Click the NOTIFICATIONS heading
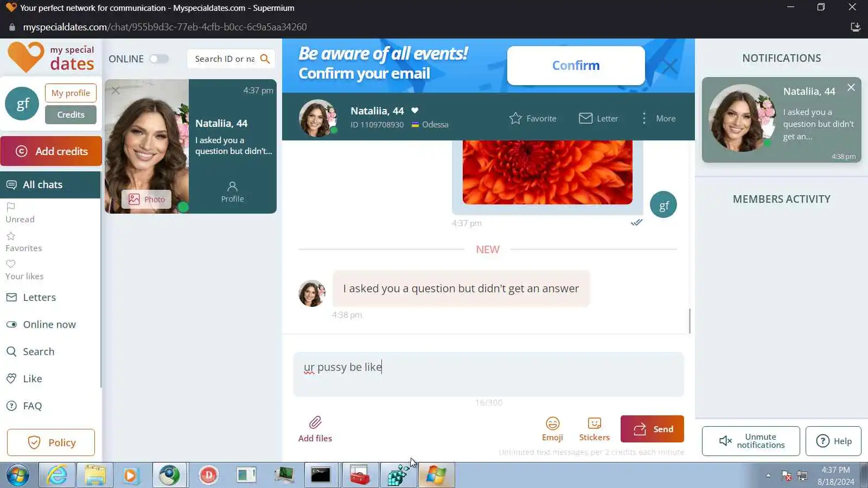 (781, 58)
